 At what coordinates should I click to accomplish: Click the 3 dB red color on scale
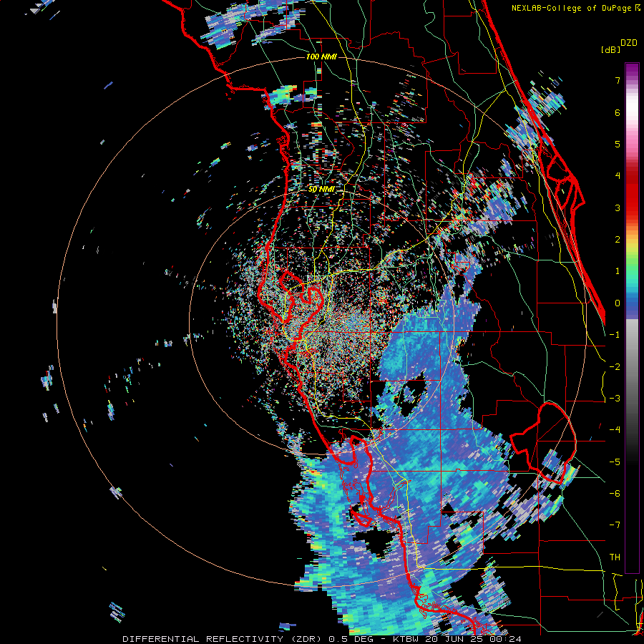click(x=632, y=208)
